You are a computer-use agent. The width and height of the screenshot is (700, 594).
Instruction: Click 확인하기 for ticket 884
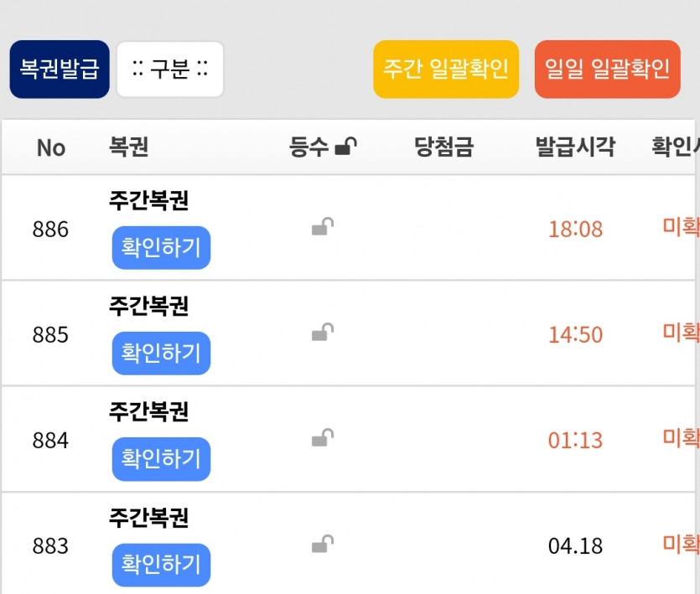pos(161,459)
